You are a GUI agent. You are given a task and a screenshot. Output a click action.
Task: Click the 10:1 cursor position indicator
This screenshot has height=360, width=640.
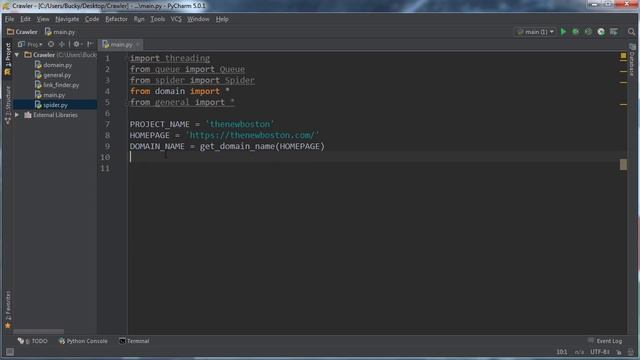(x=562, y=352)
